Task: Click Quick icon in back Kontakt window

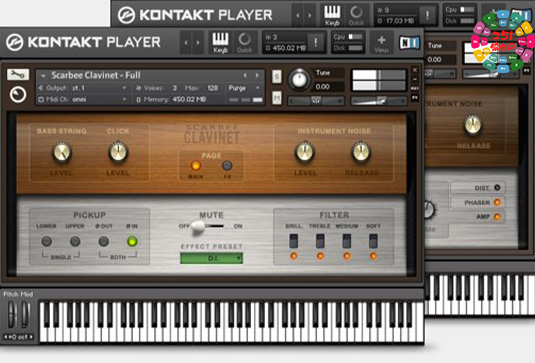Action: pos(356,15)
